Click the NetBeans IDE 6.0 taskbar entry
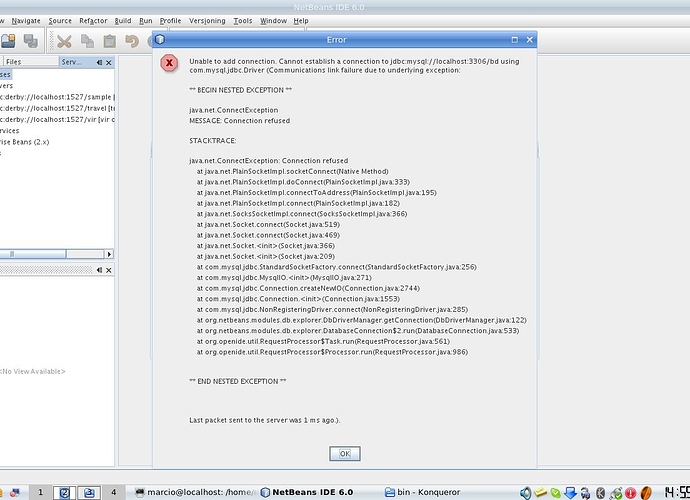Screen dimensions: 690x500 point(307,492)
